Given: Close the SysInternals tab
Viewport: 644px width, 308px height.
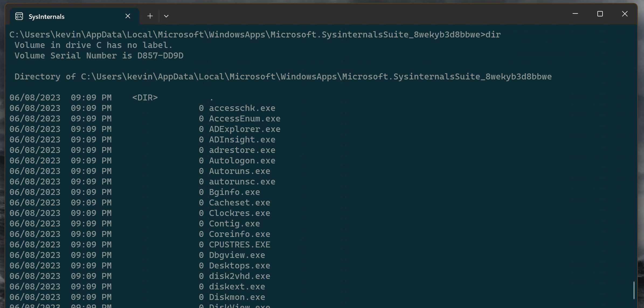Looking at the screenshot, I should tap(127, 16).
